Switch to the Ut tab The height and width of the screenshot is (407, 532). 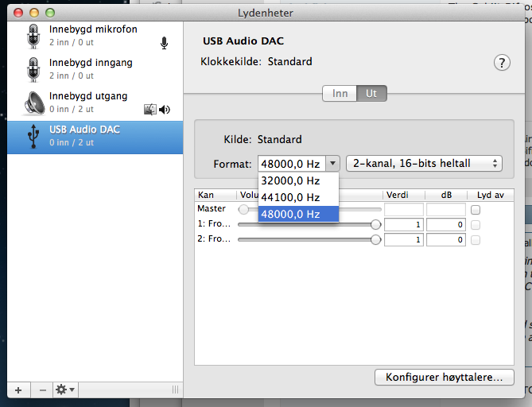tap(371, 93)
